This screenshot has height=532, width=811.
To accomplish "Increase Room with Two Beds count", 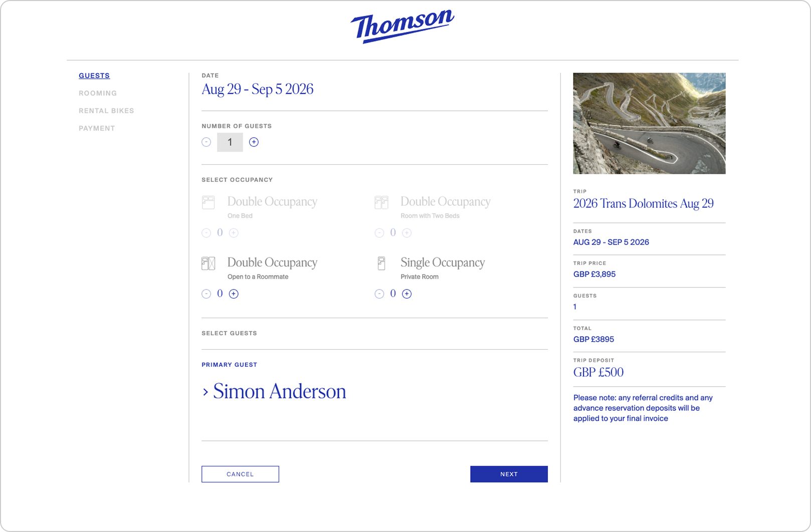I will point(407,233).
